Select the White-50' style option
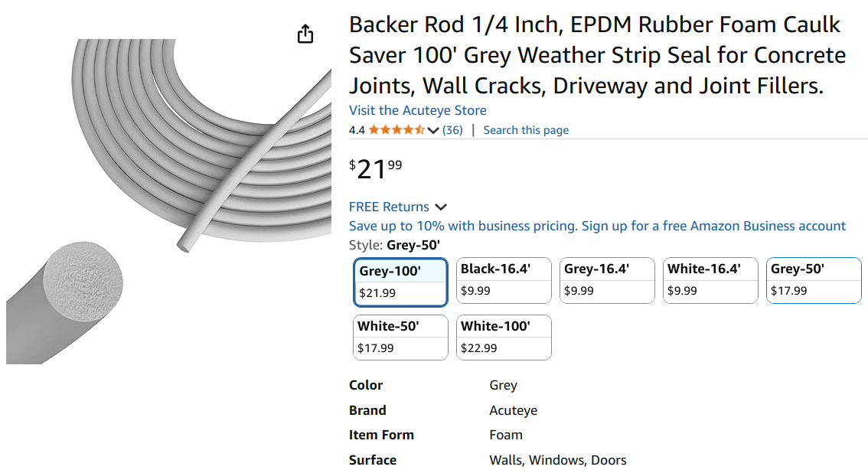This screenshot has width=868, height=473. click(x=400, y=337)
